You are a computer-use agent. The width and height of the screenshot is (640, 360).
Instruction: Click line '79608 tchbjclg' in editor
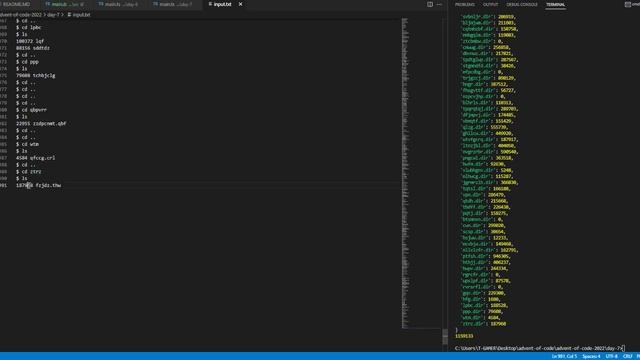[x=36, y=76]
